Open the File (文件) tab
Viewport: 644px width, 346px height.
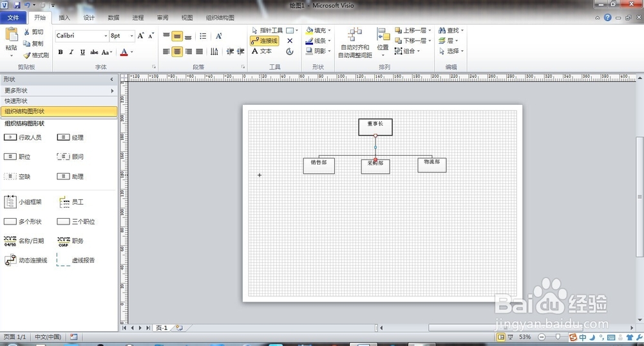click(13, 17)
